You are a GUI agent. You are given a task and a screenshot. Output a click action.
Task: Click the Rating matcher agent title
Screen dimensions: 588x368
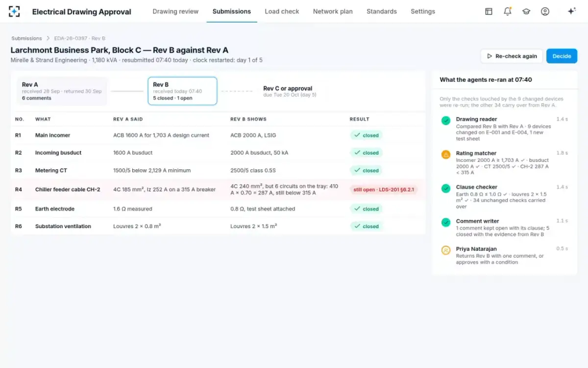click(x=476, y=154)
